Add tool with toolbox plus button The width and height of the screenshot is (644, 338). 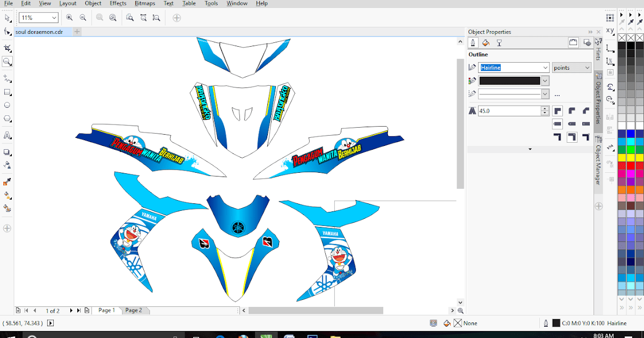click(x=7, y=228)
